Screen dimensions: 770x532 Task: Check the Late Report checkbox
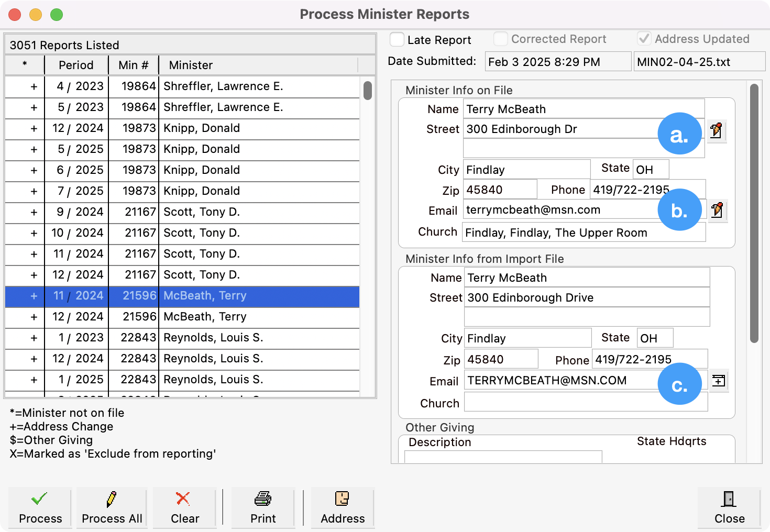pyautogui.click(x=397, y=39)
